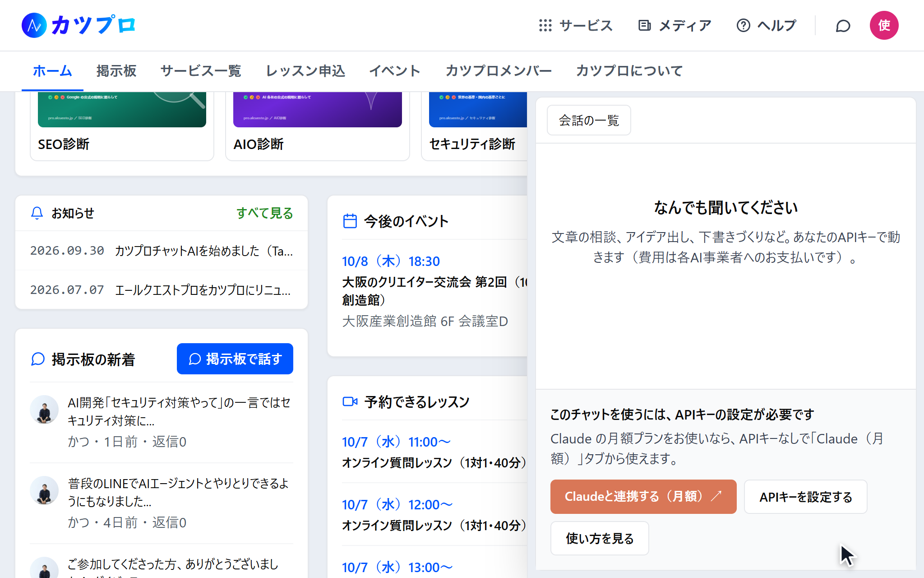Open the カツプロメンバー tab
The width and height of the screenshot is (924, 578).
pyautogui.click(x=498, y=71)
